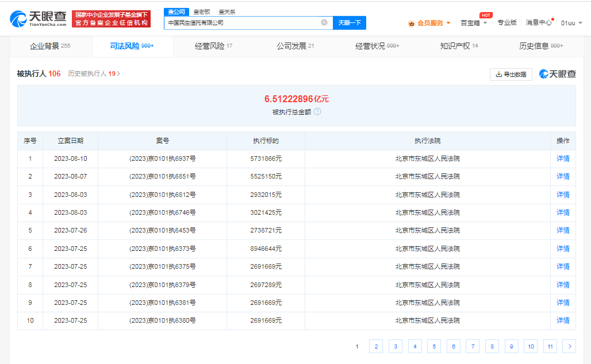Expand the 百宝箱 dropdown menu
The height and width of the screenshot is (364, 591).
[485, 23]
